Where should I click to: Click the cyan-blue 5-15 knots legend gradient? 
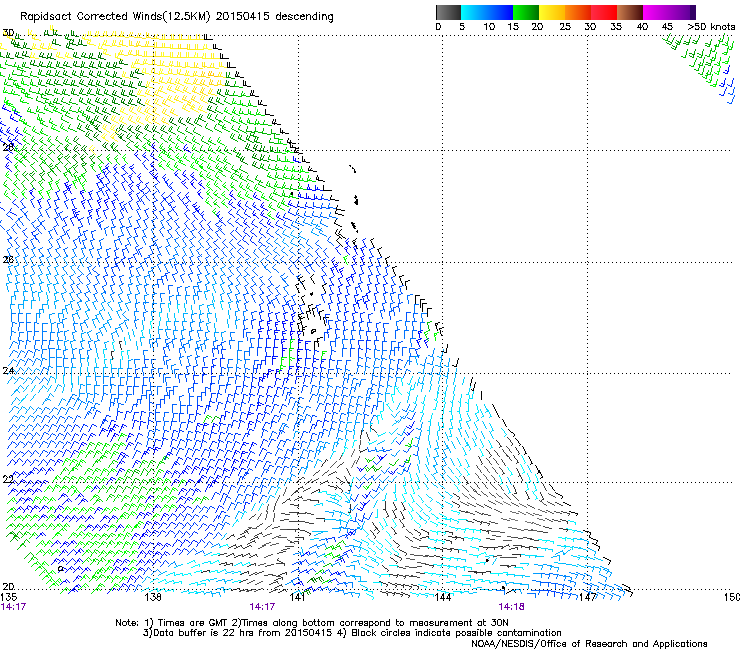487,12
